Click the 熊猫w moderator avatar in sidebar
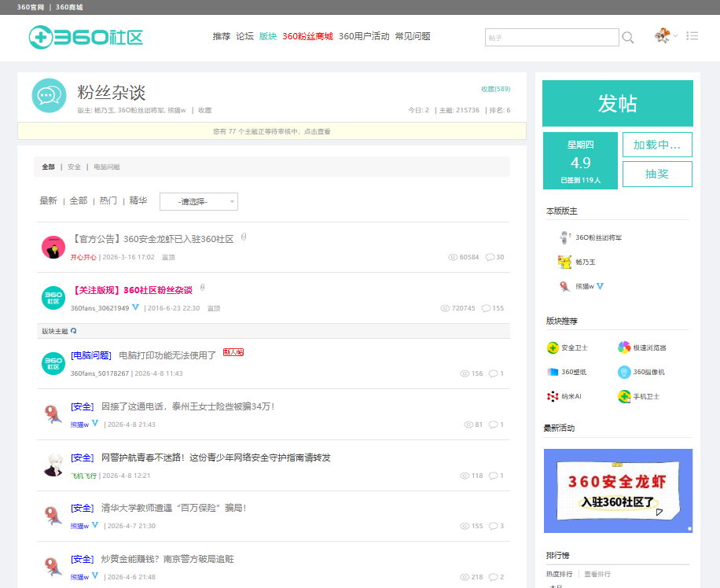Image resolution: width=720 pixels, height=588 pixels. click(564, 286)
